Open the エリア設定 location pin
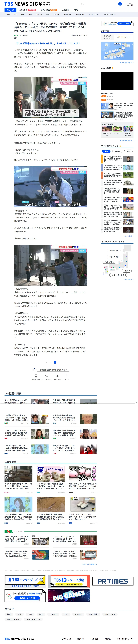The height and width of the screenshot is (644, 138). click(130, 4)
